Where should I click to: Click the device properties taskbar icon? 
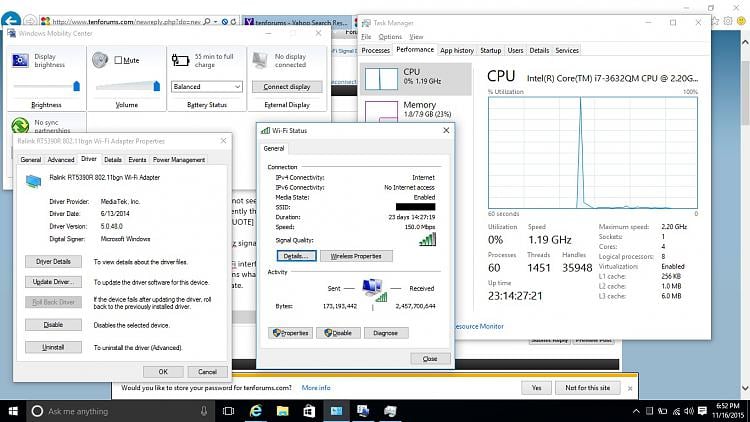pyautogui.click(x=390, y=411)
